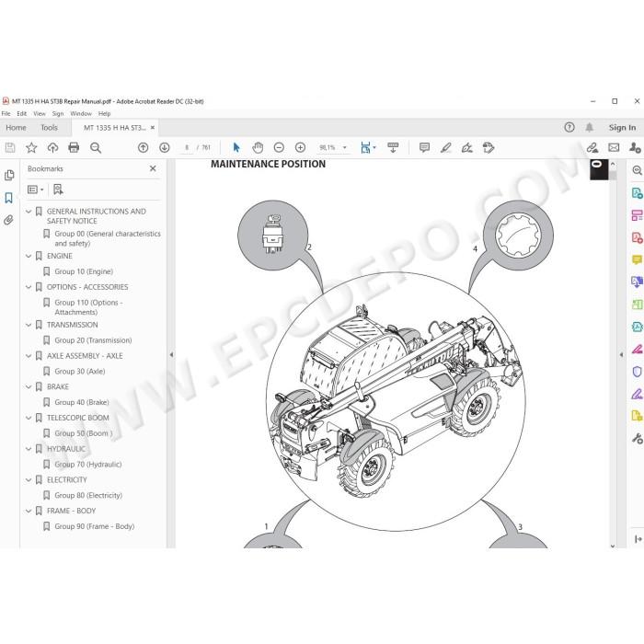Collapse the ENGINE bookmark
Screen dimensions: 644x644
point(29,256)
